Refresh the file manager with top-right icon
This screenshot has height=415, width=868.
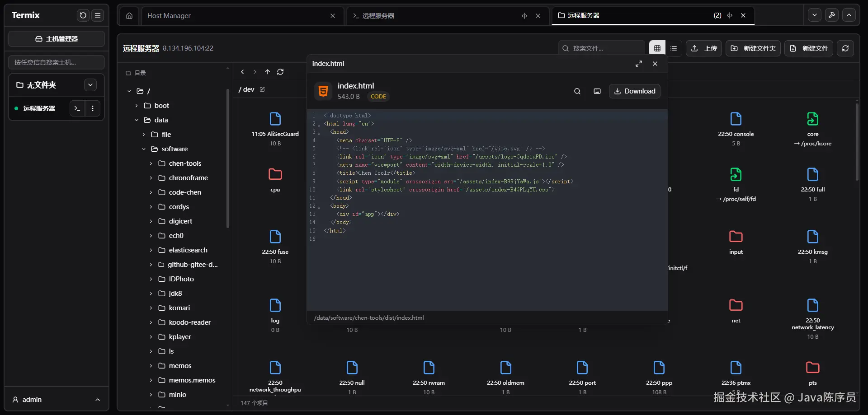845,48
